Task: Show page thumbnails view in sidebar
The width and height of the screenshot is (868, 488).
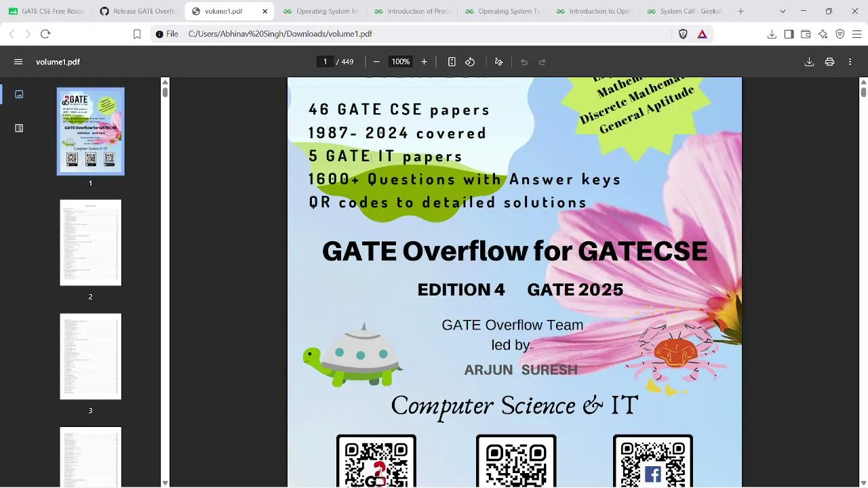Action: pos(19,94)
